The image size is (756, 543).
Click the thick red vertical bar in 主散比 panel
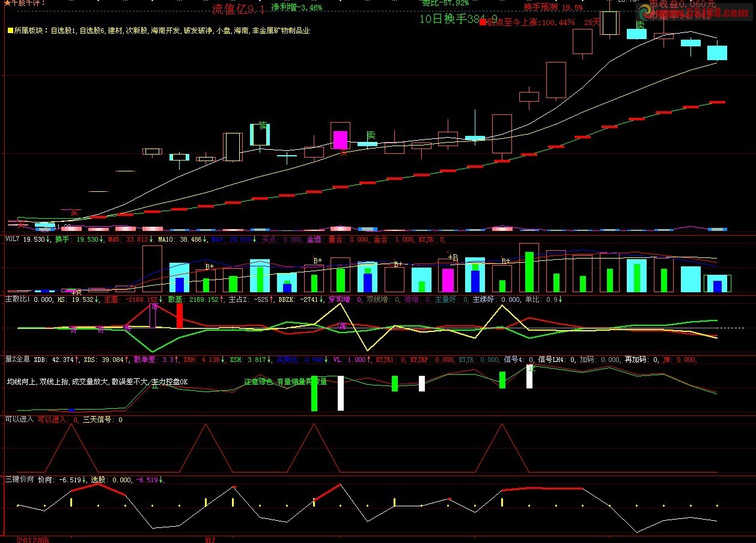[x=179, y=316]
